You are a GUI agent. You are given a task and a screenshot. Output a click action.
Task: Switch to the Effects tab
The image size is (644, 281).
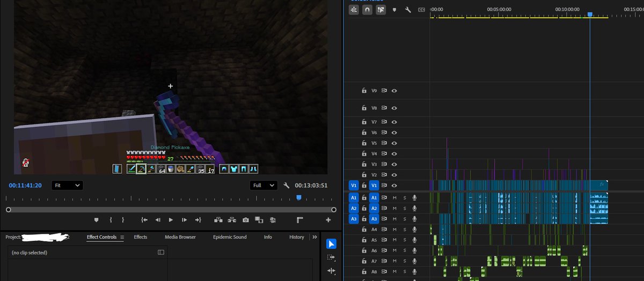[x=141, y=237]
